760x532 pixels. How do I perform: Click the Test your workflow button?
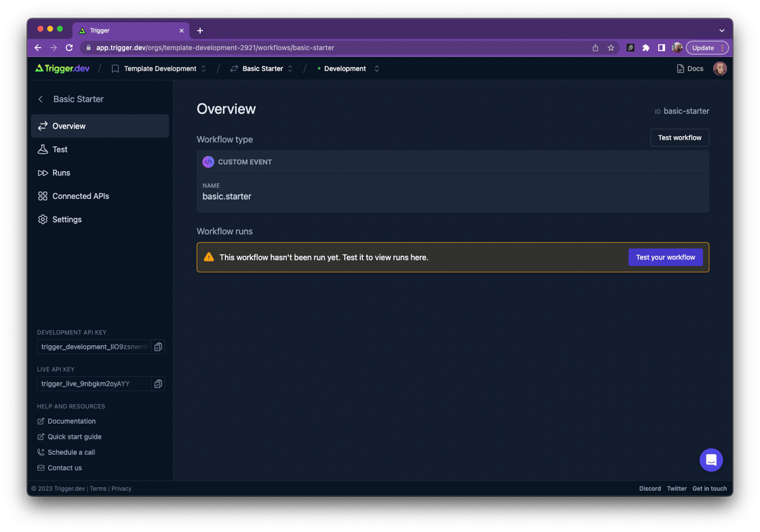click(666, 257)
